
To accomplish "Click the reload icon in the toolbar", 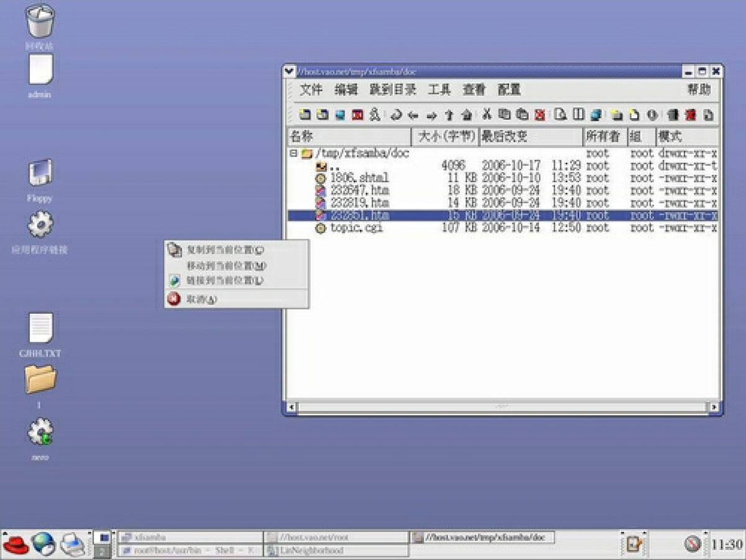I will 395,115.
